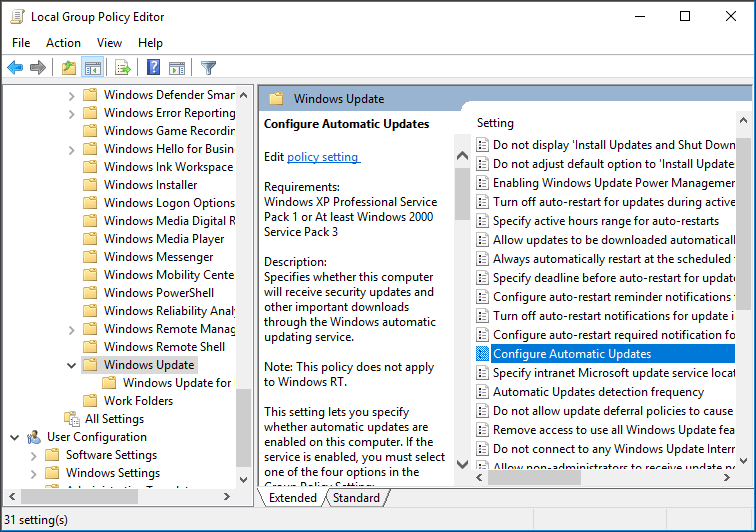Click policy icon beside Automatic Updates detection frequency
The height and width of the screenshot is (532, 756).
coord(482,392)
